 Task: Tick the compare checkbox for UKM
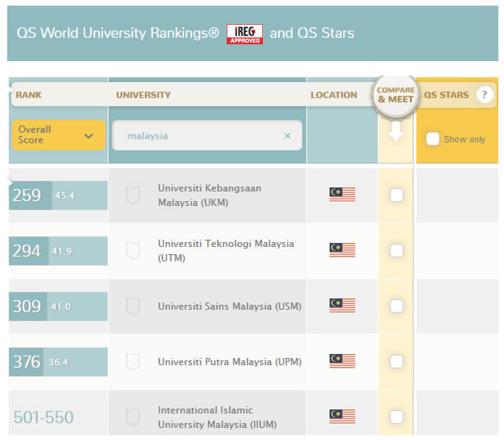[396, 195]
